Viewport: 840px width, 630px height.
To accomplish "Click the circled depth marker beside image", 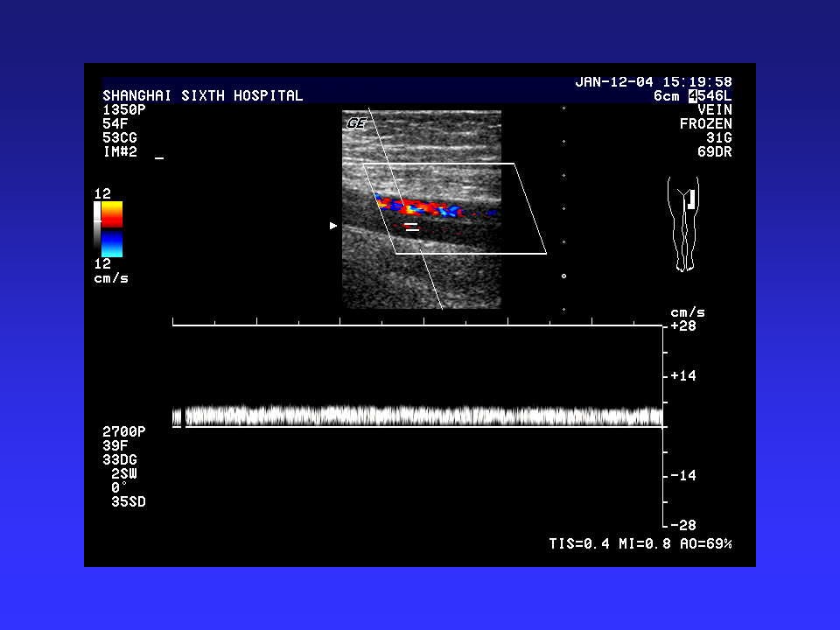I will [x=563, y=276].
